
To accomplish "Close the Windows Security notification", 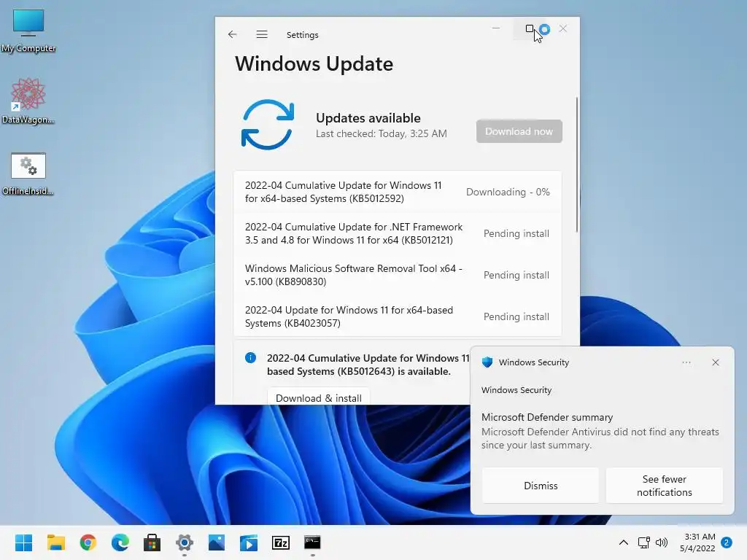I will 716,362.
